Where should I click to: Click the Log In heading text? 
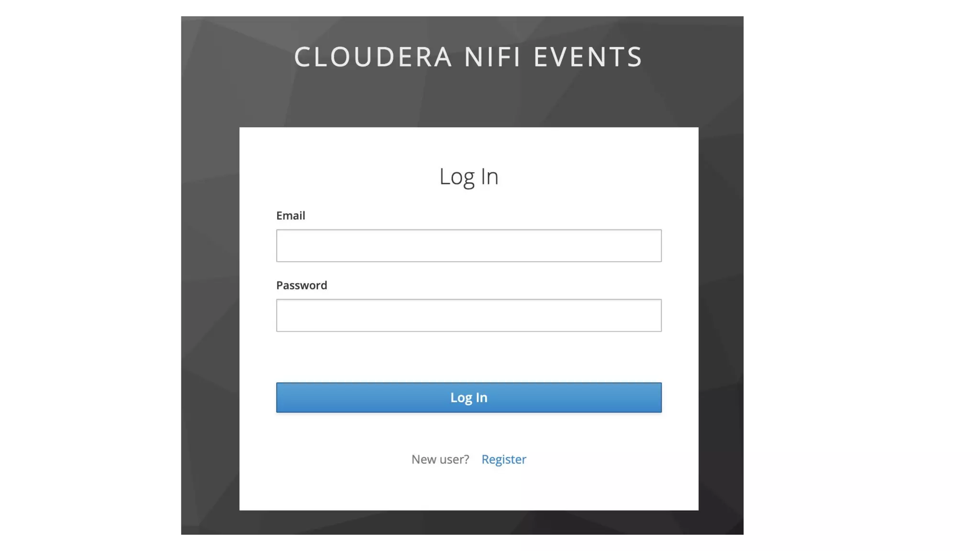pos(468,176)
